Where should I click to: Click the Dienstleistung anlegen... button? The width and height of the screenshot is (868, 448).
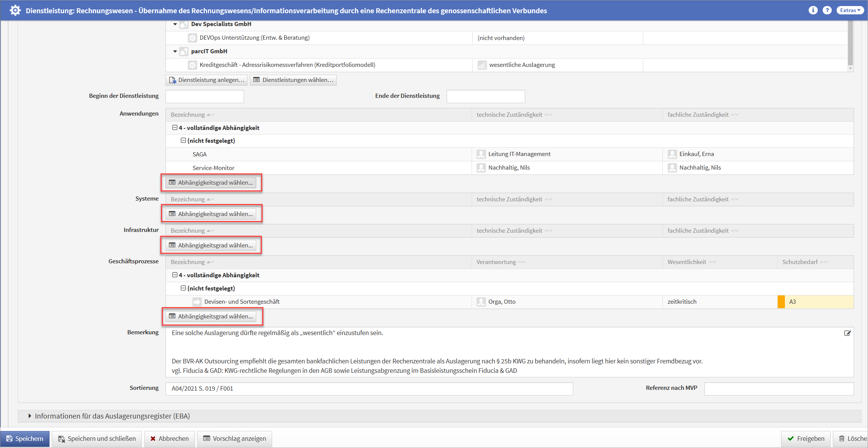(207, 80)
